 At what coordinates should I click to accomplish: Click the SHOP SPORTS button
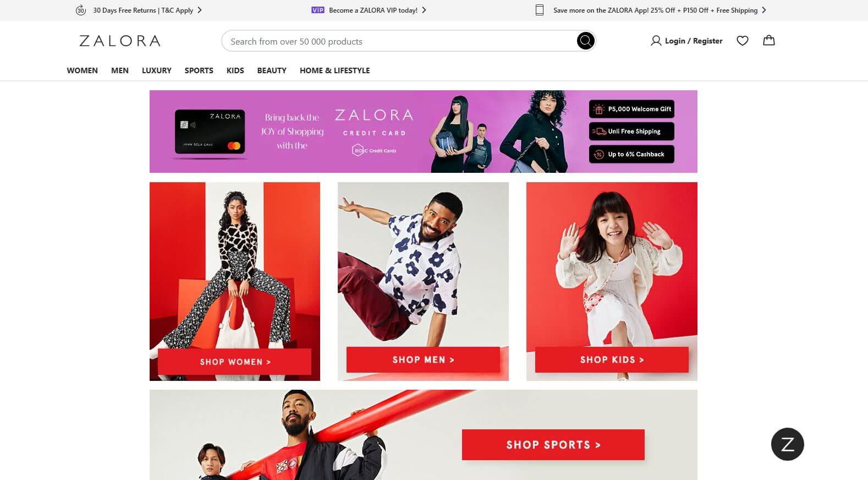point(553,445)
